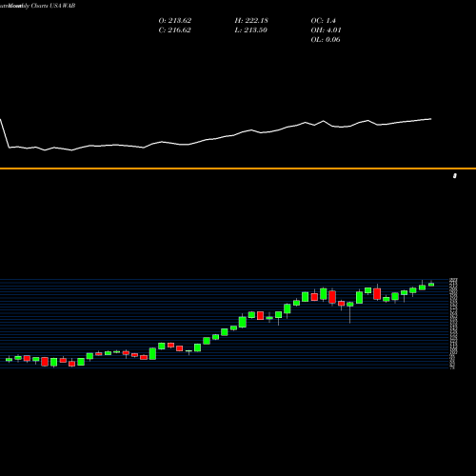Click the OH: 4.01 reading

click(x=326, y=30)
